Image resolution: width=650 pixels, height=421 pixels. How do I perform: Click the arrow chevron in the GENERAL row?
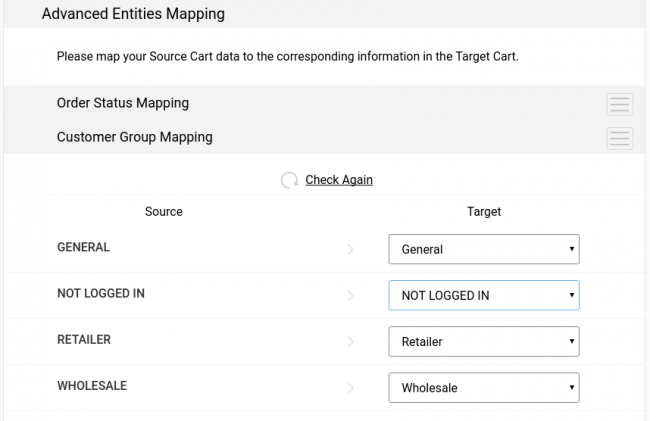351,249
